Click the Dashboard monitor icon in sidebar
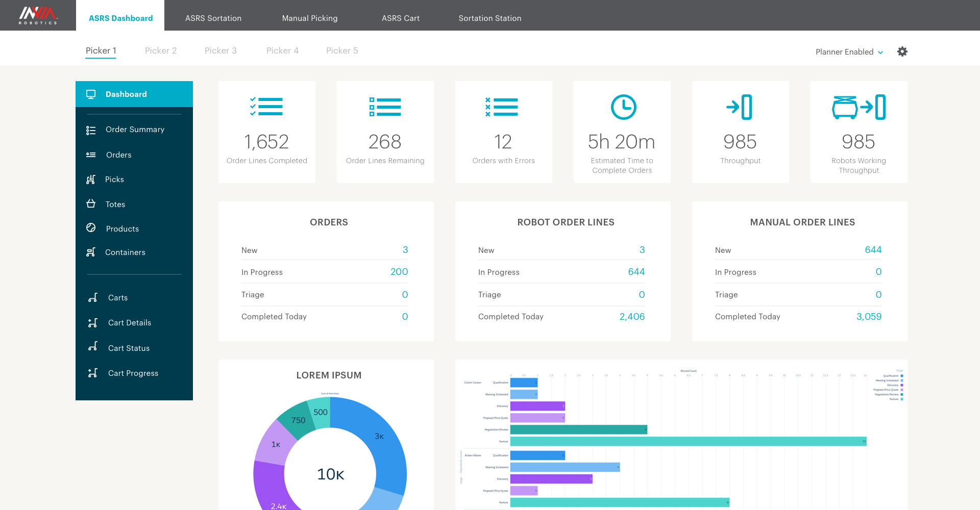The image size is (980, 510). point(91,94)
